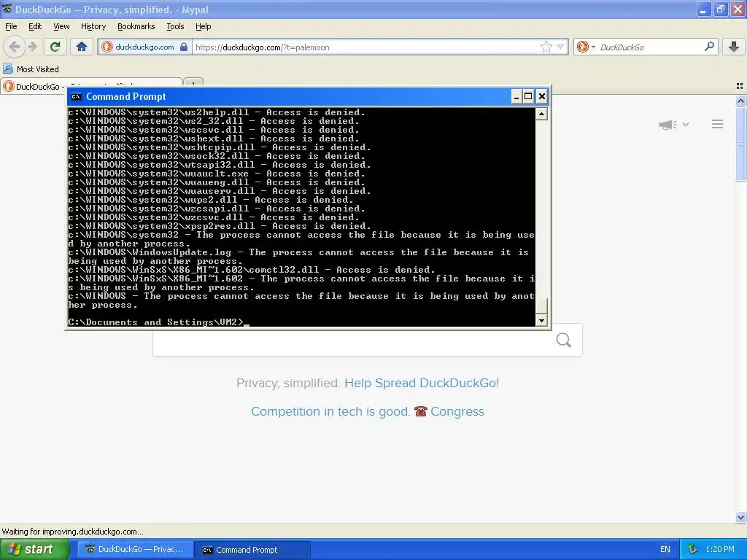Open the address bar history dropdown
This screenshot has height=560, width=747.
coord(561,47)
